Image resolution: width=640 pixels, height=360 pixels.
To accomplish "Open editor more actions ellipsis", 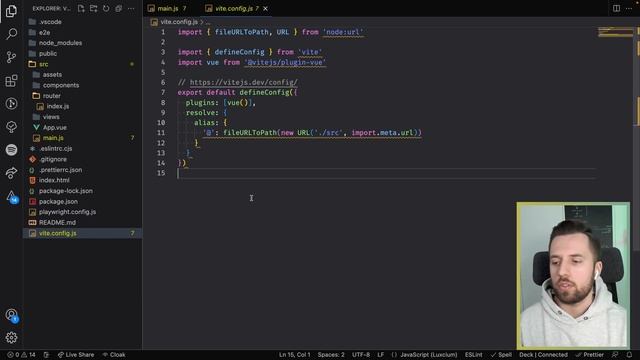I will point(629,9).
